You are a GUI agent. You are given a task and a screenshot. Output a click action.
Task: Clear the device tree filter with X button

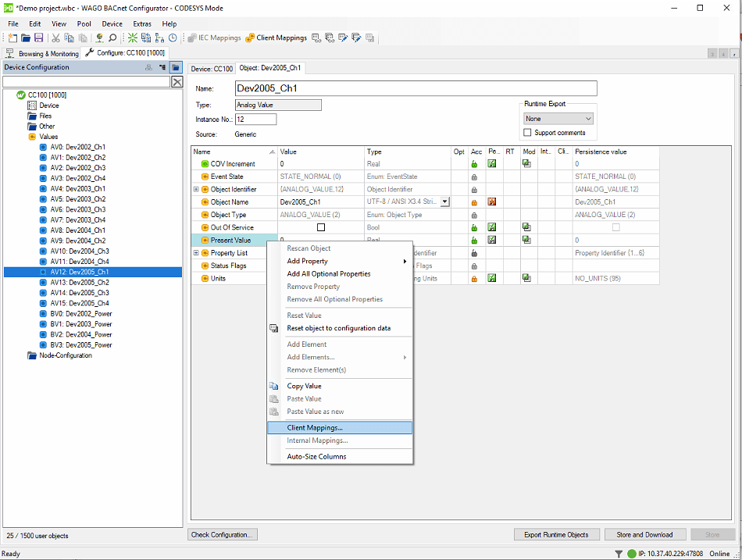pyautogui.click(x=177, y=82)
